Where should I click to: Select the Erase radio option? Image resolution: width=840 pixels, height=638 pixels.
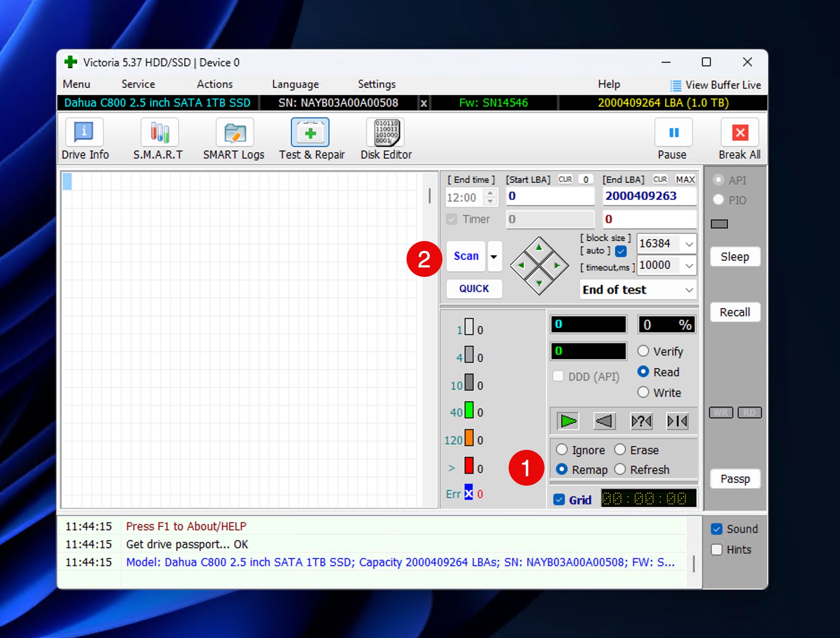click(x=620, y=449)
